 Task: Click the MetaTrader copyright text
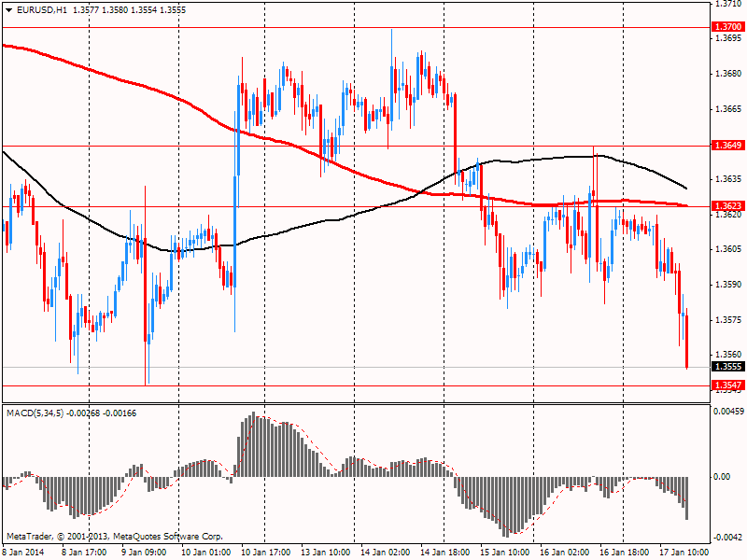[115, 537]
